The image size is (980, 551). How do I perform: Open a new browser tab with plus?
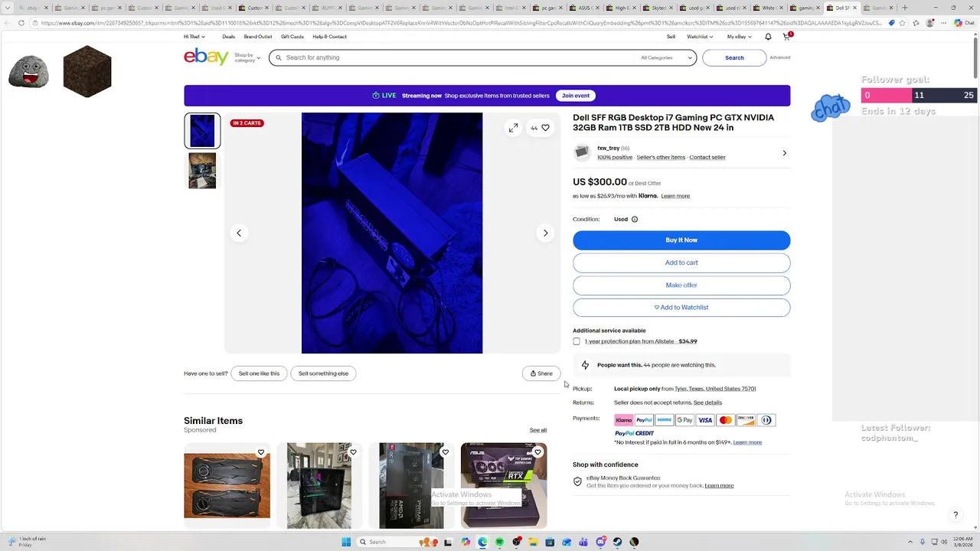pyautogui.click(x=905, y=8)
